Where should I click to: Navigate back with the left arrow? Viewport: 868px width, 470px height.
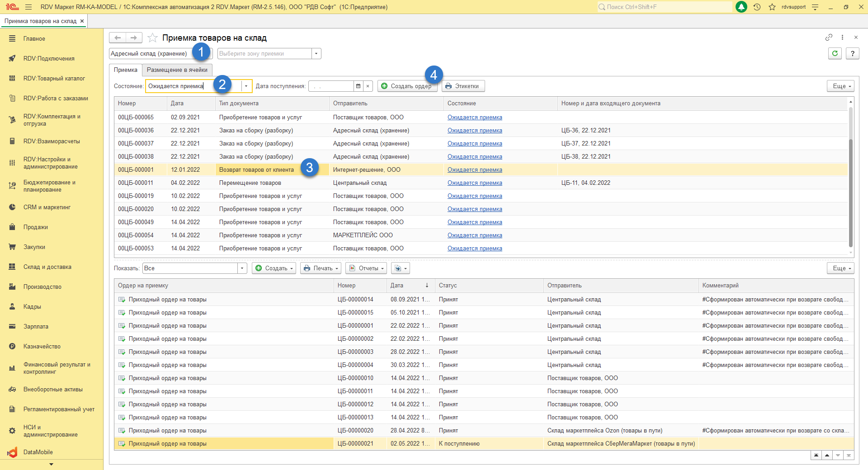pos(118,38)
